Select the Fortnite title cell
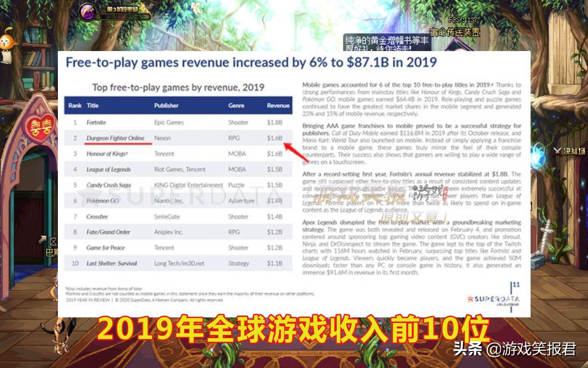 (x=96, y=122)
